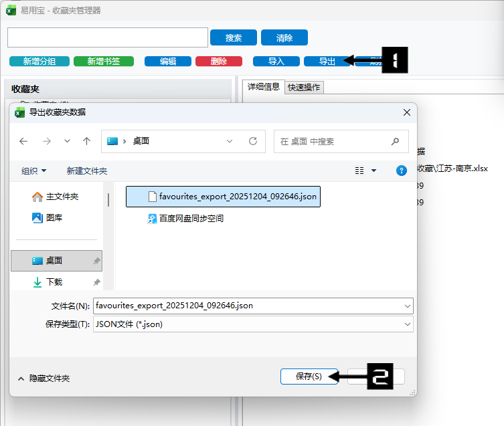The image size is (504, 426).
Task: Go up one folder level
Action: click(x=86, y=141)
